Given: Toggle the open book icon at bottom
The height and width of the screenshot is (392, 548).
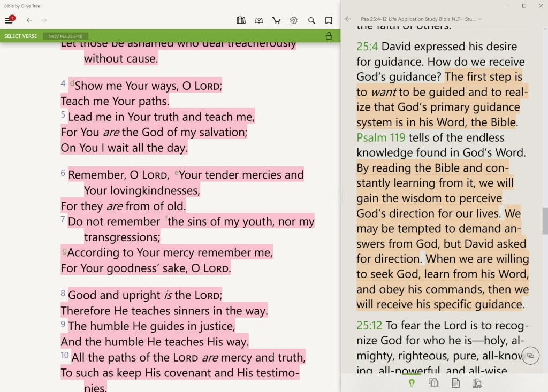Looking at the screenshot, I should [433, 383].
